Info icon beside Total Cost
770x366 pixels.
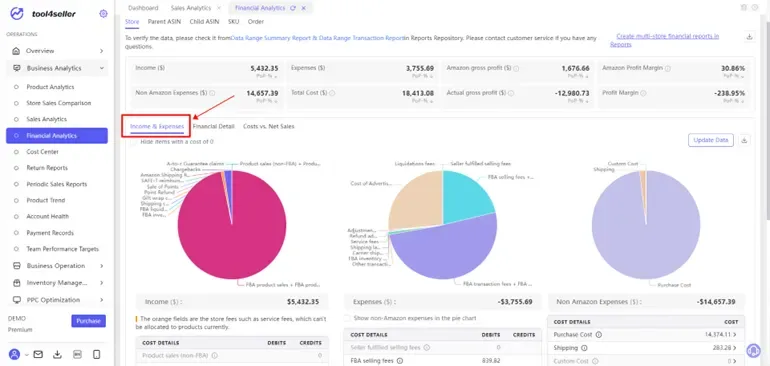click(332, 92)
